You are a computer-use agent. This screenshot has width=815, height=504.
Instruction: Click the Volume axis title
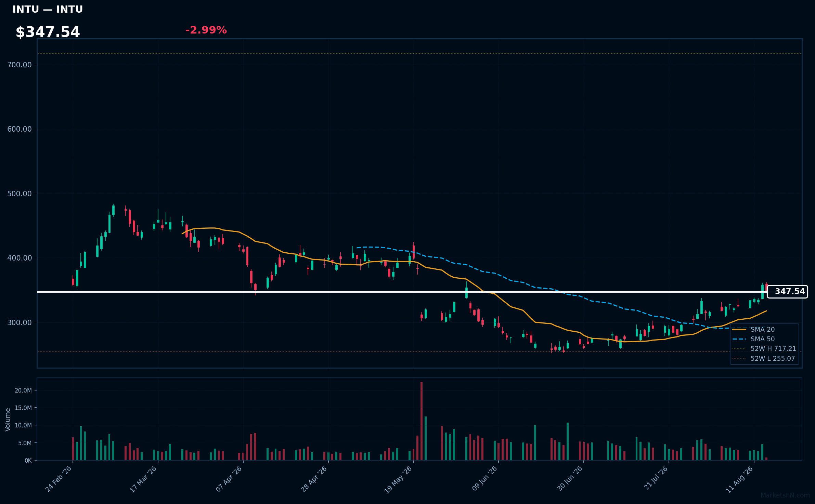(x=8, y=419)
